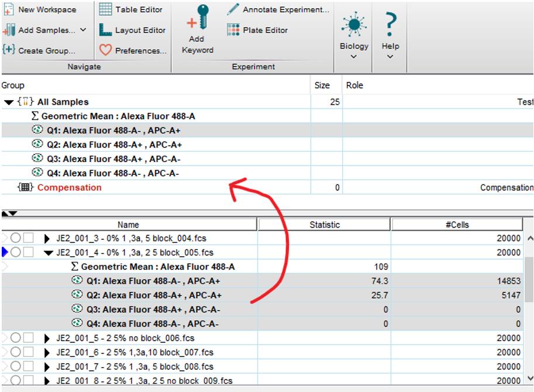Viewport: 534px width, 392px height.
Task: Click the sigma icon of group Geometric Mean
Action: tap(35, 116)
